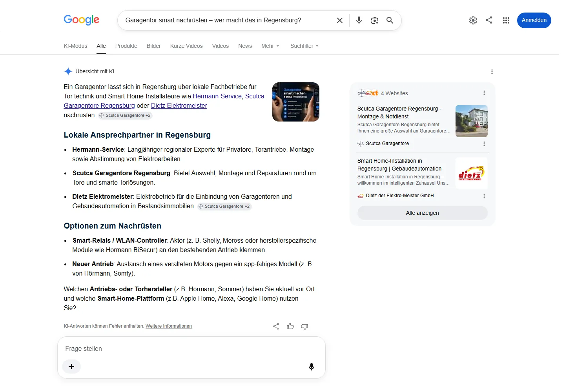Switch to Produkte tab
The height and width of the screenshot is (392, 565).
click(126, 46)
